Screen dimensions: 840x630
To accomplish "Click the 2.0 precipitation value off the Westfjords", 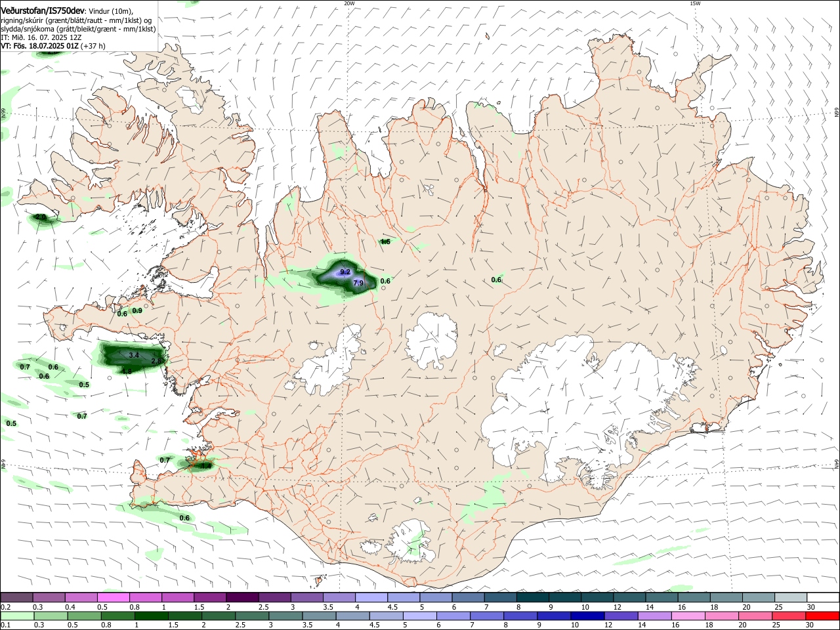I will (41, 217).
